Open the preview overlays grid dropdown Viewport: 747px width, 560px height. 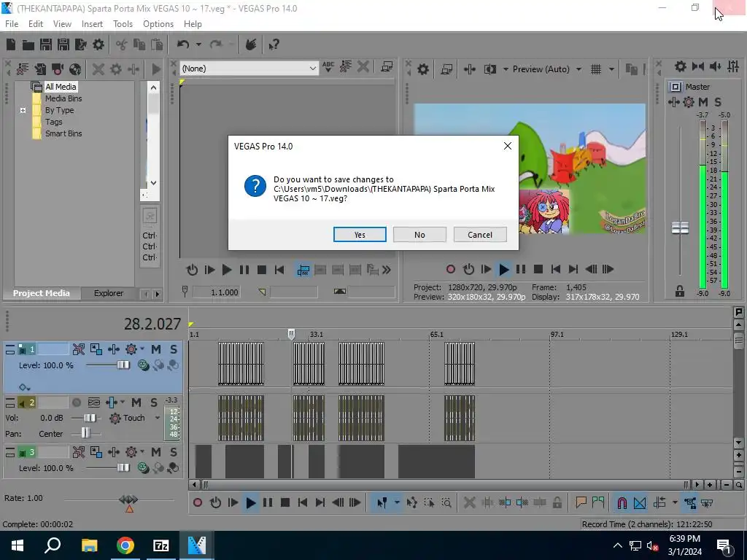pyautogui.click(x=611, y=69)
